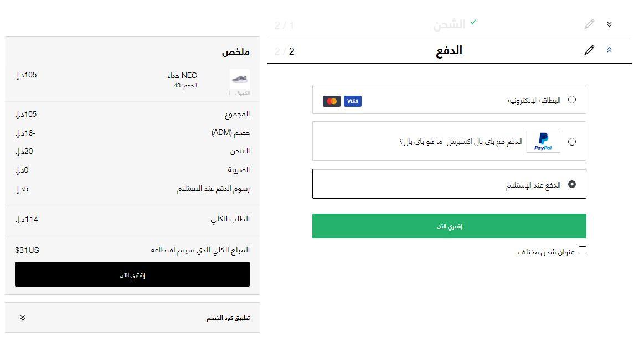Viewport: 644px width, 348px height.
Task: Select البطاقة الإلكترونية payment radio button
Action: (x=572, y=100)
